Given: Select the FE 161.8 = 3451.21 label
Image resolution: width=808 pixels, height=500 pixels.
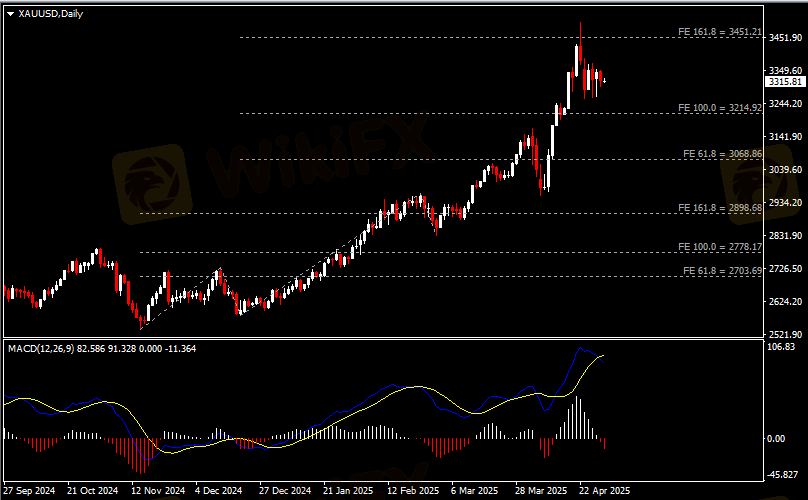Looking at the screenshot, I should (x=720, y=32).
